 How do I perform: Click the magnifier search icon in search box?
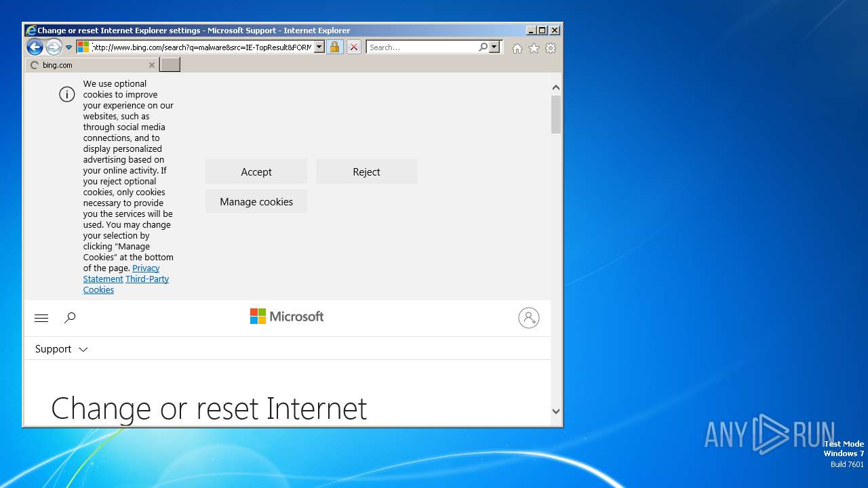[x=483, y=47]
